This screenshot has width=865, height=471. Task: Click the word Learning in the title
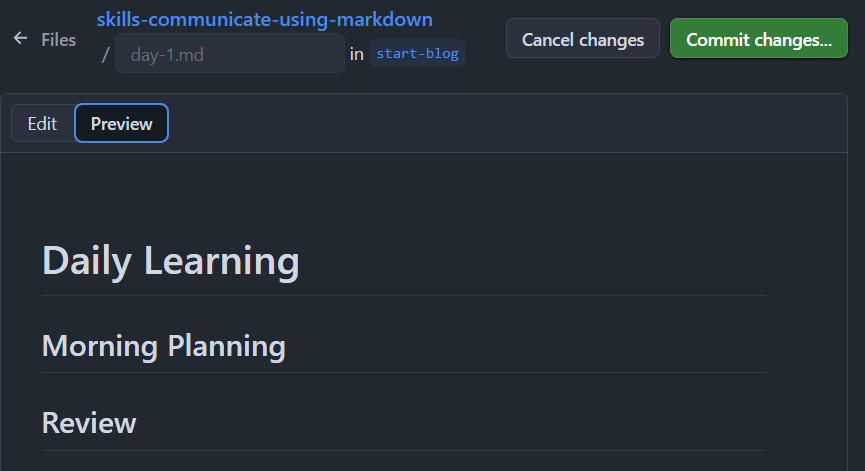tap(222, 261)
